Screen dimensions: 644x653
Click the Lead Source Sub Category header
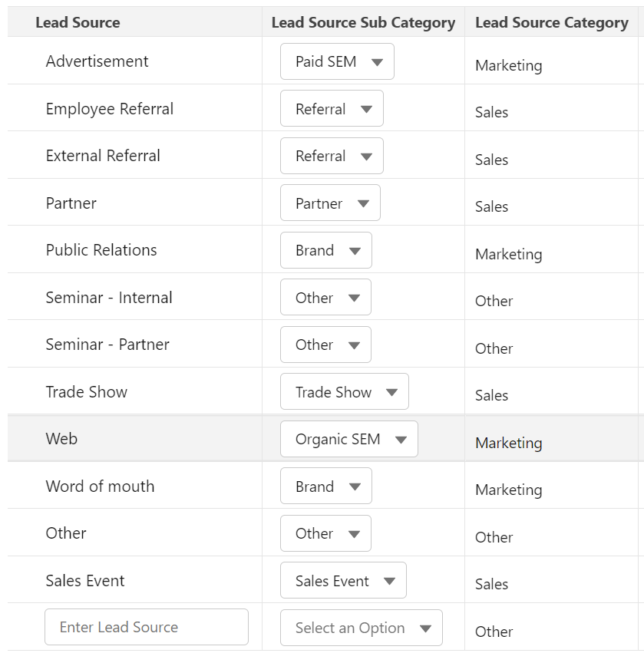coord(363,23)
